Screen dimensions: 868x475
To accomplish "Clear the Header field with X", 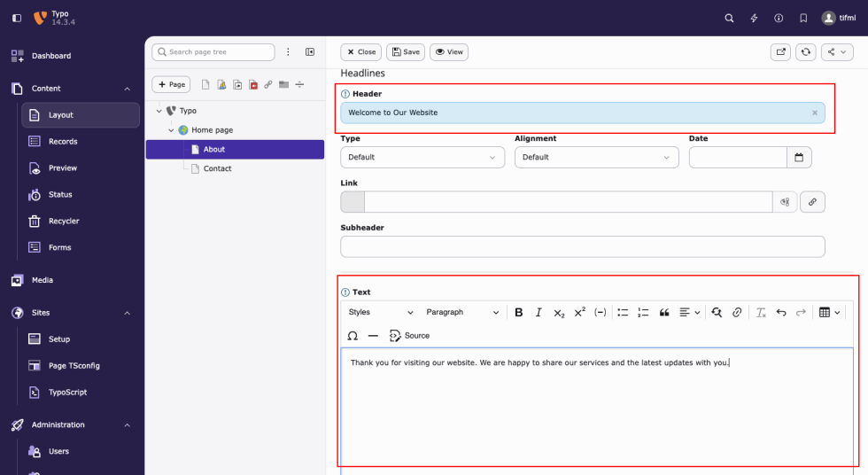I will coord(815,113).
